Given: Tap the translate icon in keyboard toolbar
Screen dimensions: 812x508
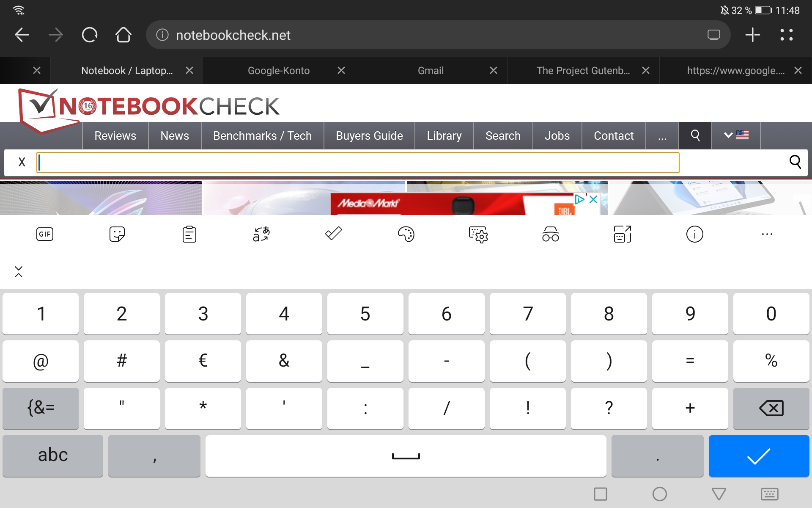Looking at the screenshot, I should [x=261, y=234].
